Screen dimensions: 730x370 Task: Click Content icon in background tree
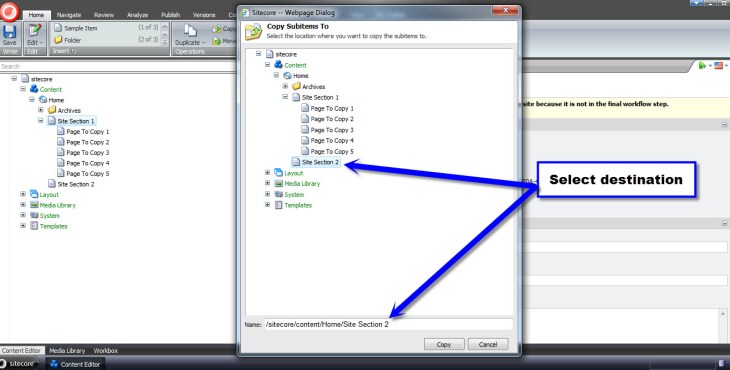click(34, 88)
